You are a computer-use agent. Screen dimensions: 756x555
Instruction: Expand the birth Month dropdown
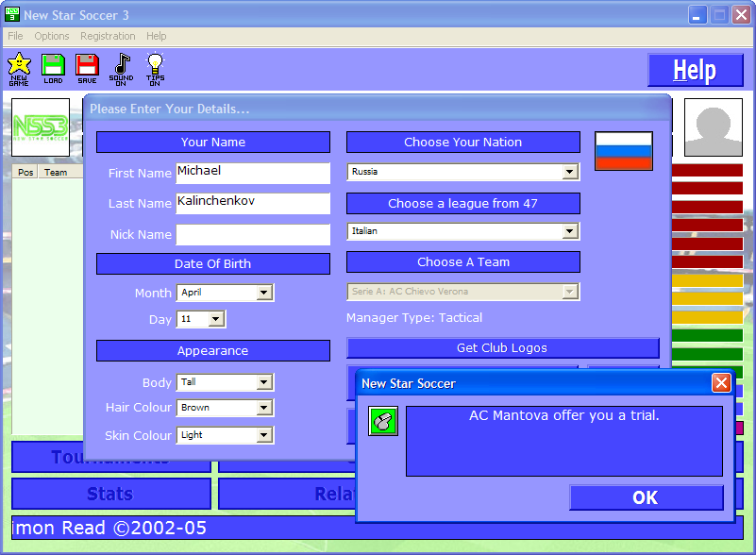263,293
